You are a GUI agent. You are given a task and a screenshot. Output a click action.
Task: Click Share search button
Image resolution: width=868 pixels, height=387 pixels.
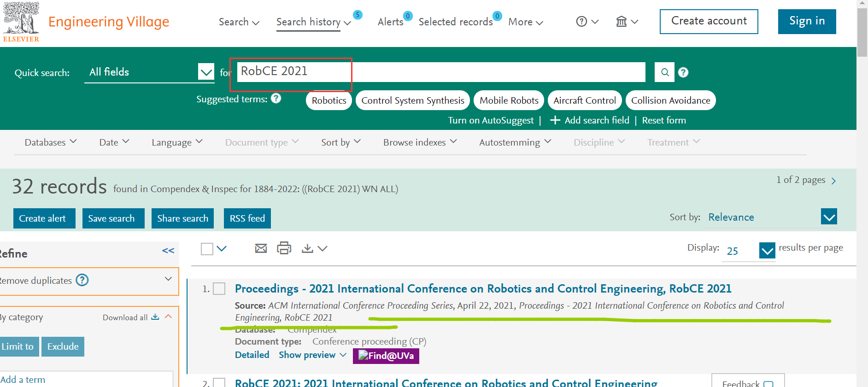[182, 218]
